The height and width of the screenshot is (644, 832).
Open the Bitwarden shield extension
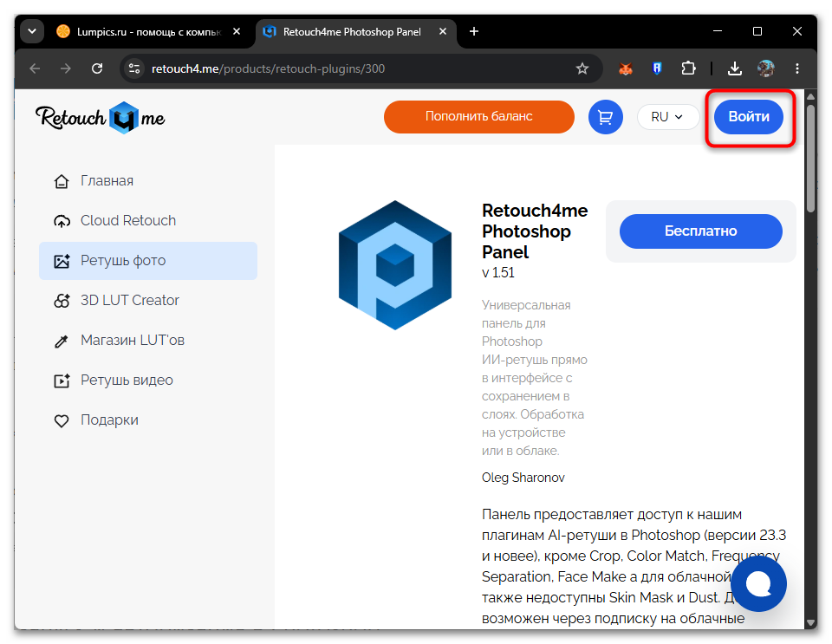(x=657, y=68)
